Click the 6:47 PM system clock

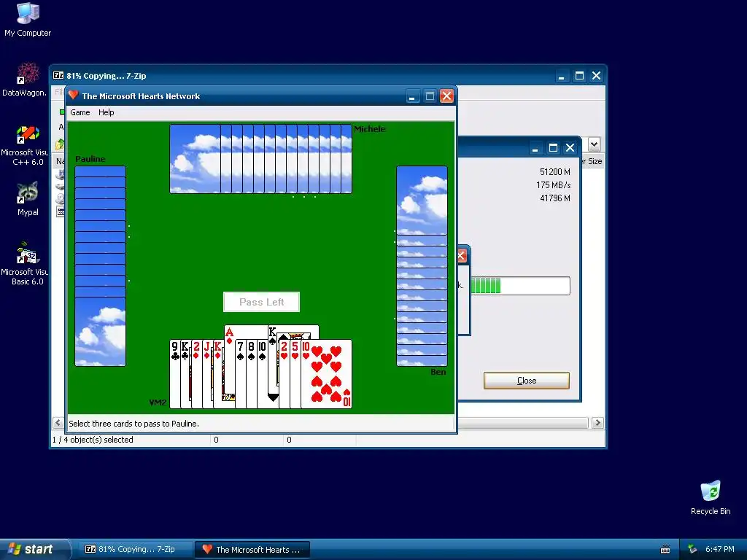tap(719, 550)
